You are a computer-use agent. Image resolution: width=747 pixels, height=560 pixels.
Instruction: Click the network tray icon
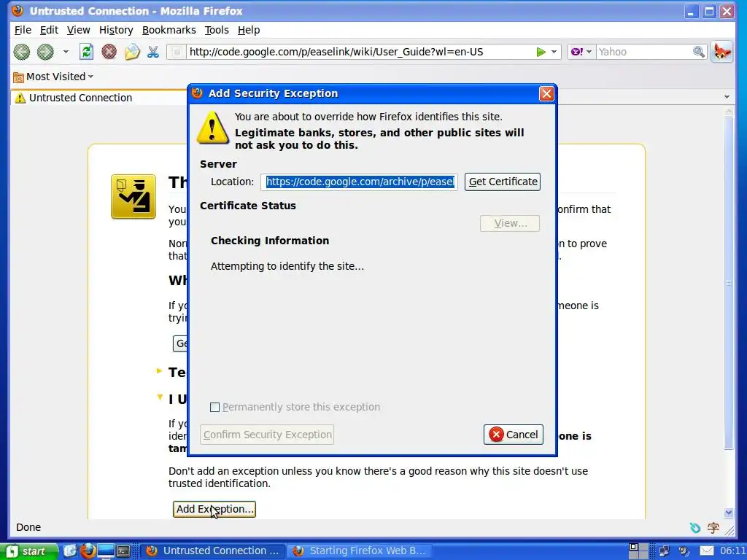664,551
